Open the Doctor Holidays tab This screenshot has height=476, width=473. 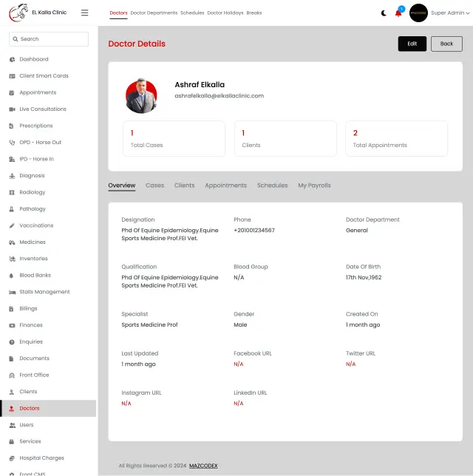pyautogui.click(x=225, y=13)
